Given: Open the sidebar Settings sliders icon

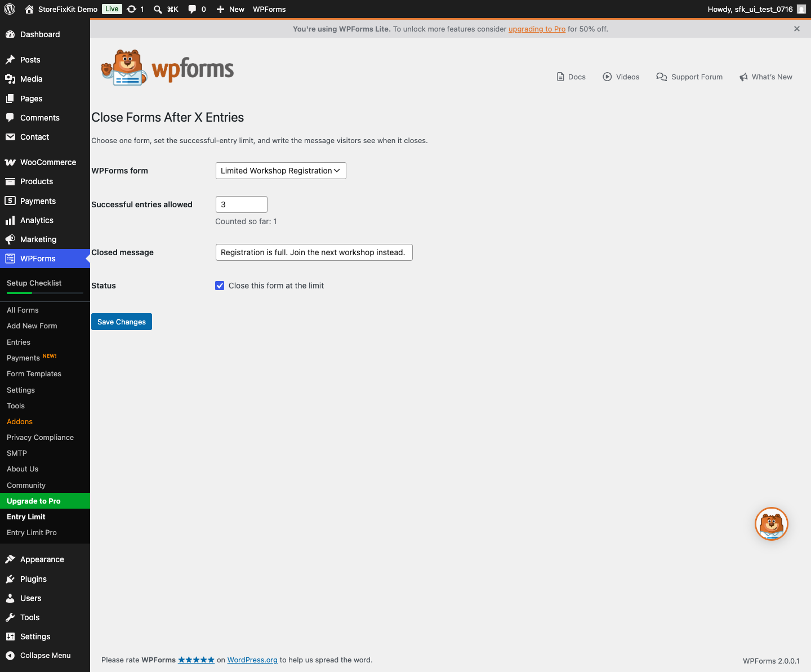Looking at the screenshot, I should (x=10, y=637).
